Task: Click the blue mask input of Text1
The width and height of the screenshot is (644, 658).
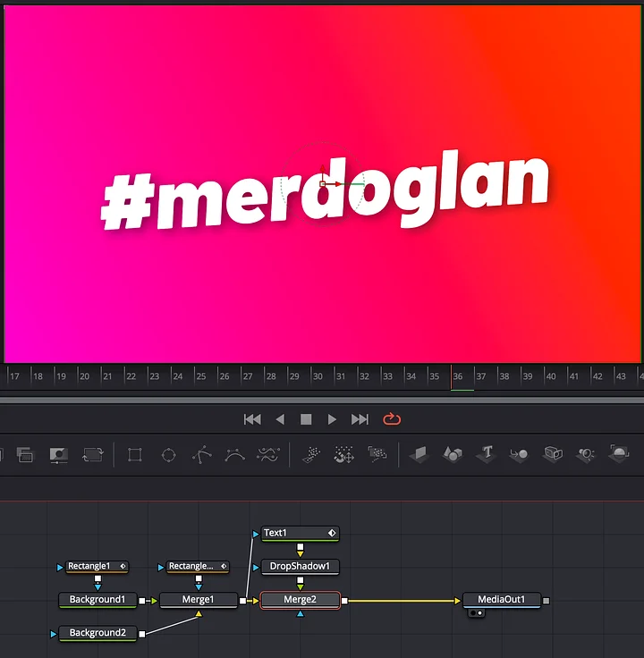Action: (256, 535)
